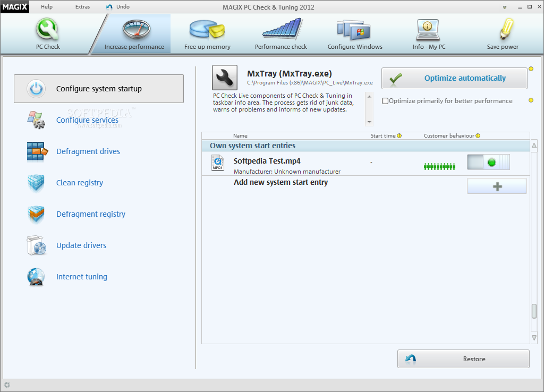Select Configure system startup button

[x=98, y=89]
